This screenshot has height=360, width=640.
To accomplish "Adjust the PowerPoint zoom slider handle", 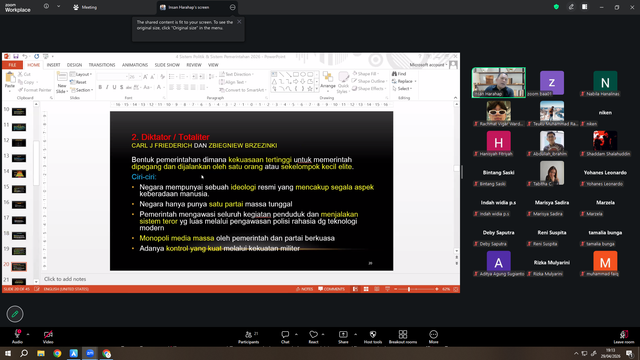I will (409, 289).
